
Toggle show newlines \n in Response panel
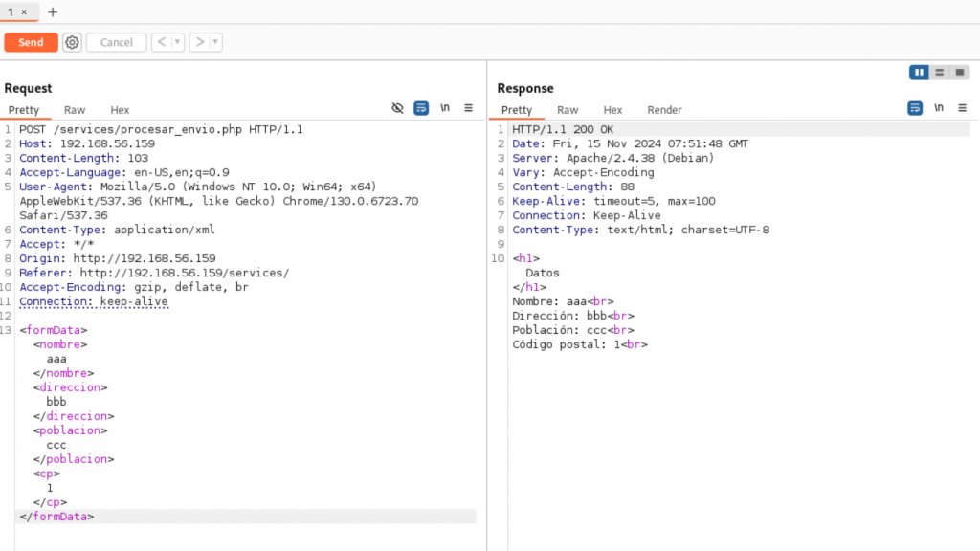tap(939, 108)
